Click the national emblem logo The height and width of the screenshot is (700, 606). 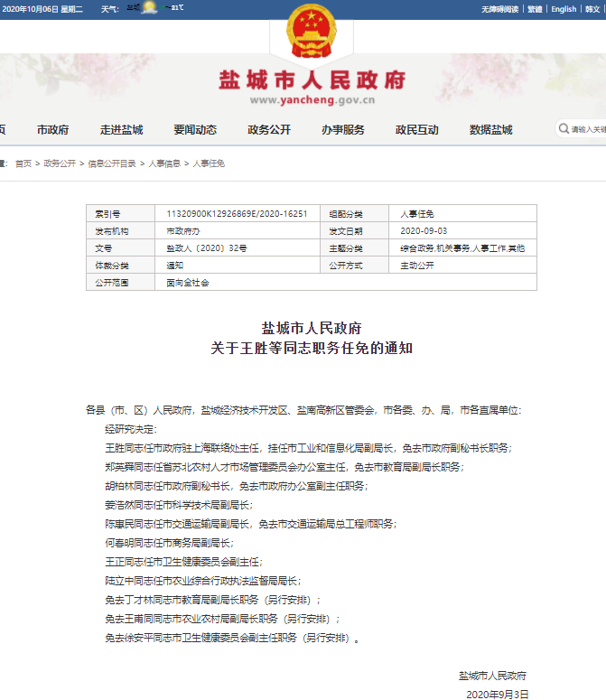point(311,31)
